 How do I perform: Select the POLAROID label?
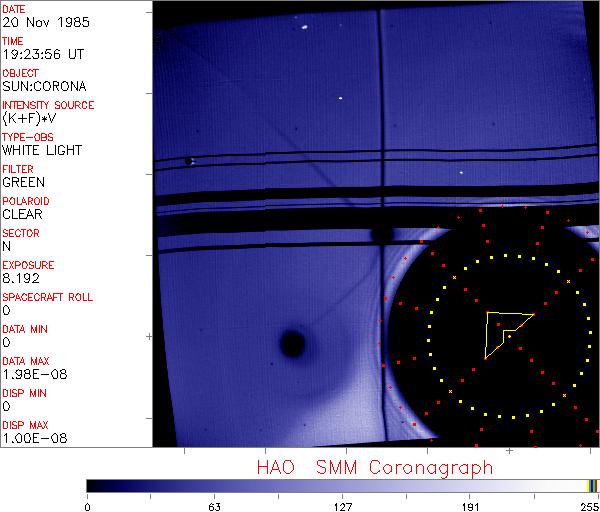(x=26, y=201)
